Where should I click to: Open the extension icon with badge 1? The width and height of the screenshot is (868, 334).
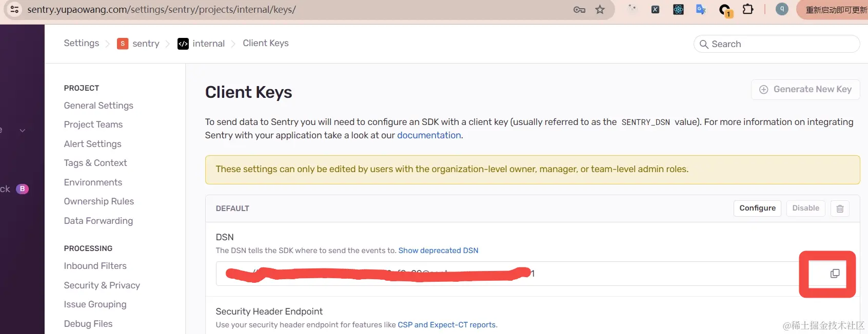click(x=725, y=10)
